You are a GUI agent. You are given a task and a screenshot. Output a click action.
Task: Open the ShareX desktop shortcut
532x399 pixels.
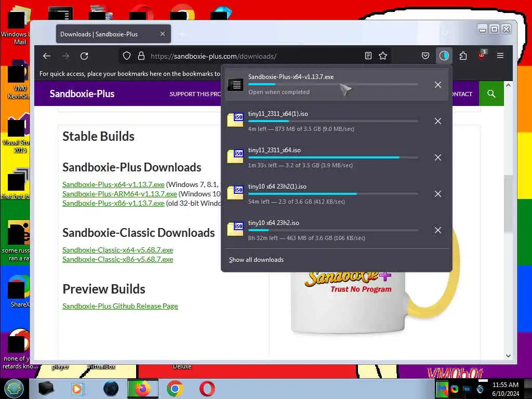[19, 291]
